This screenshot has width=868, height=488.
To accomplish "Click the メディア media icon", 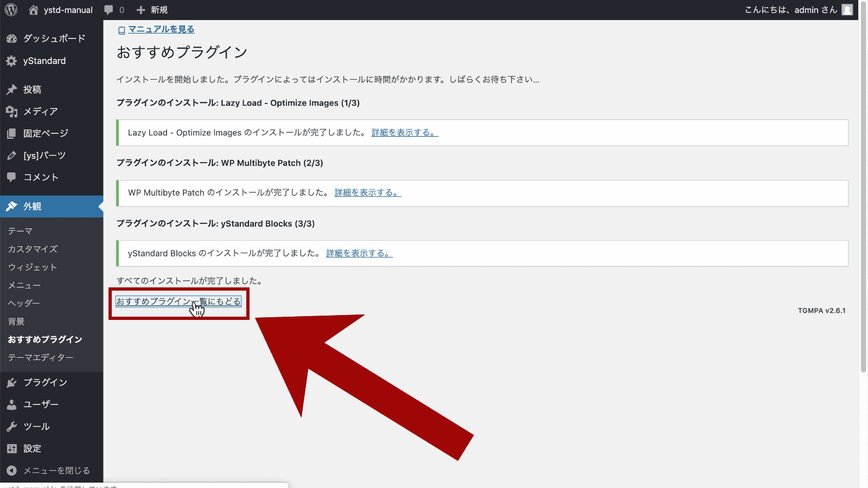I will tap(11, 111).
